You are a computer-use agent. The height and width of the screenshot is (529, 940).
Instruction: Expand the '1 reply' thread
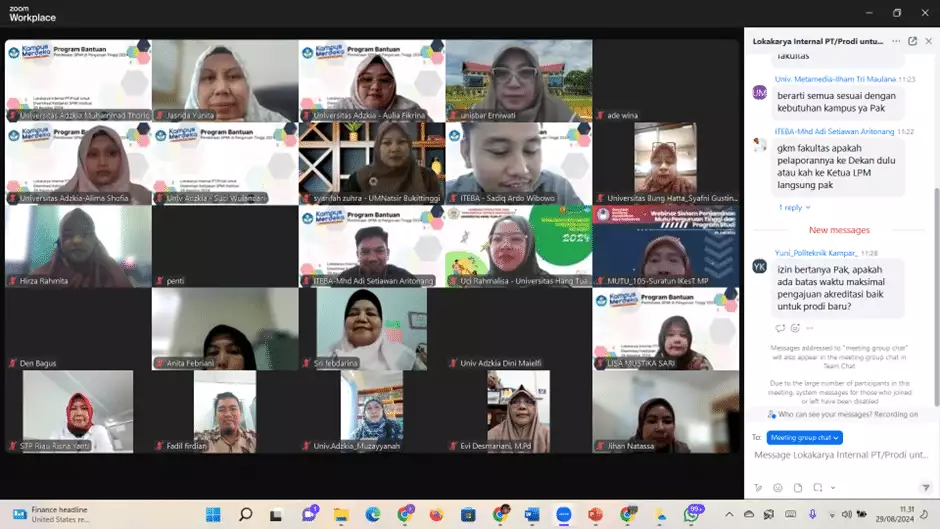point(794,208)
